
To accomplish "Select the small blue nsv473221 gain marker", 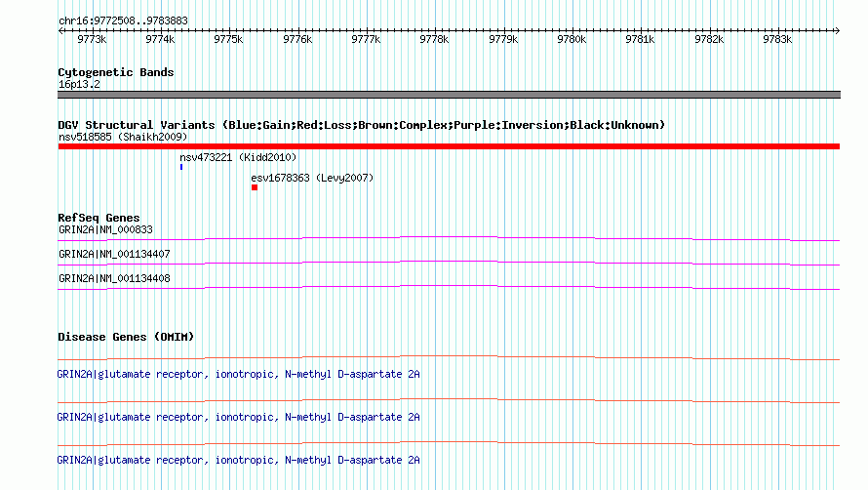I will click(181, 167).
